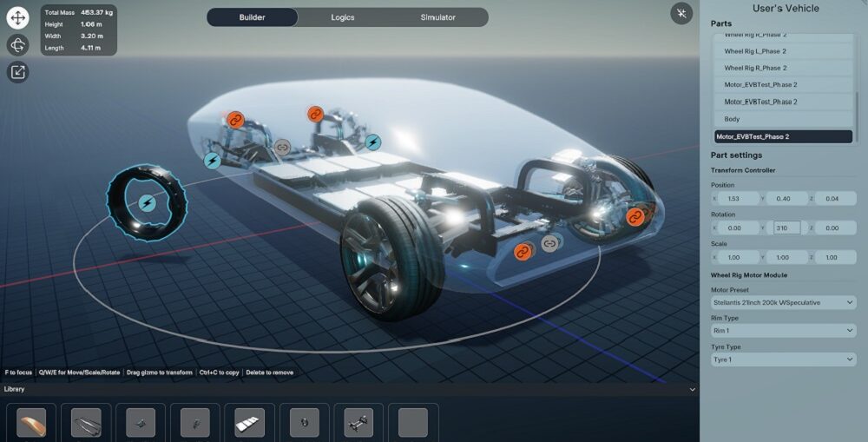The image size is (868, 442).
Task: Select the Rotate gizmo tool
Action: pos(18,45)
